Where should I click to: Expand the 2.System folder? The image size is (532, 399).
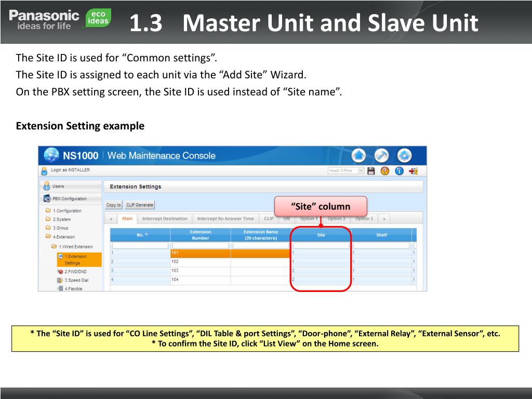click(x=48, y=219)
